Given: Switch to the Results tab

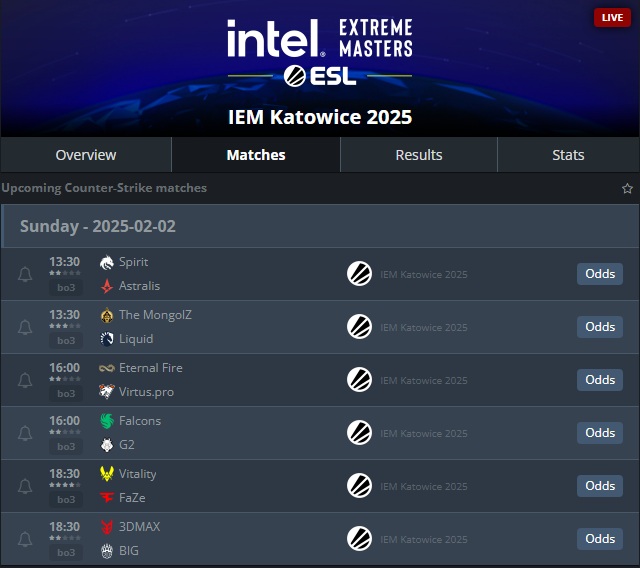Looking at the screenshot, I should click(419, 155).
